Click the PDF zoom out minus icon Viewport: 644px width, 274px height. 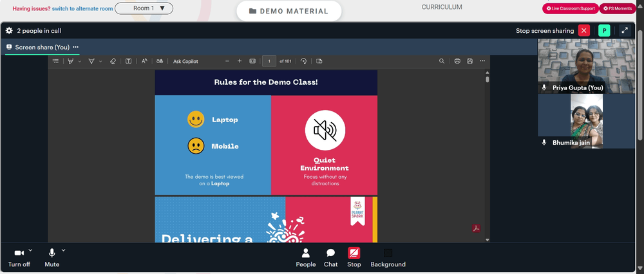(x=227, y=61)
